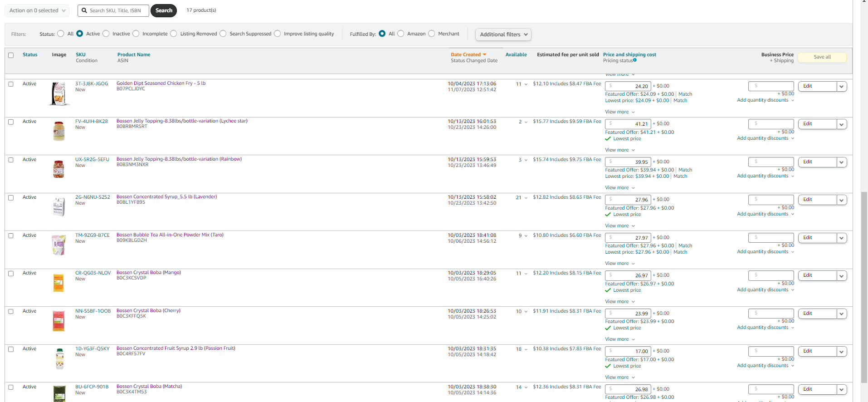Open SKU link 1D-YG3F-Q5KY
This screenshot has width=868, height=402.
(x=93, y=349)
